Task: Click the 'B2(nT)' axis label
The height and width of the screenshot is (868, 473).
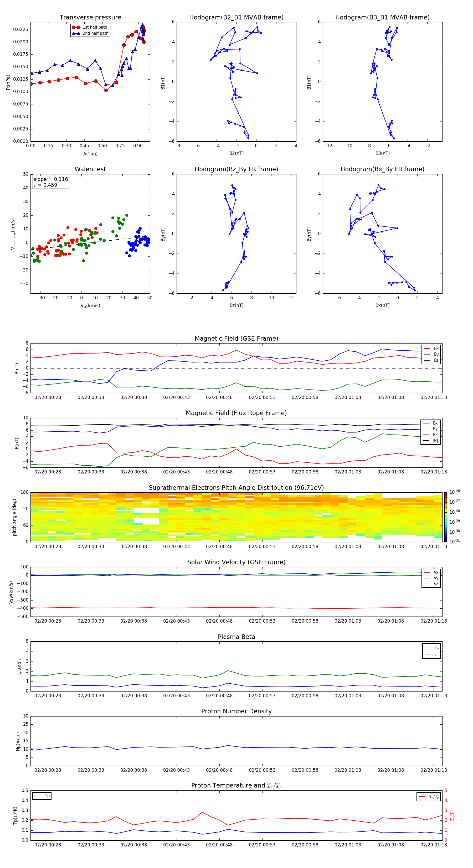Action: 236,153
